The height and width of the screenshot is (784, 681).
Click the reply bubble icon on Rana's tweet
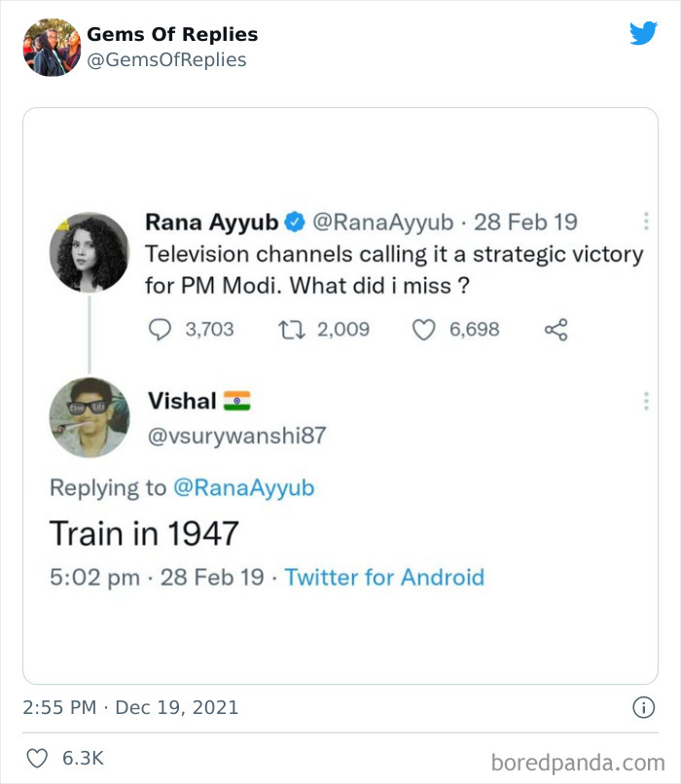click(x=160, y=330)
